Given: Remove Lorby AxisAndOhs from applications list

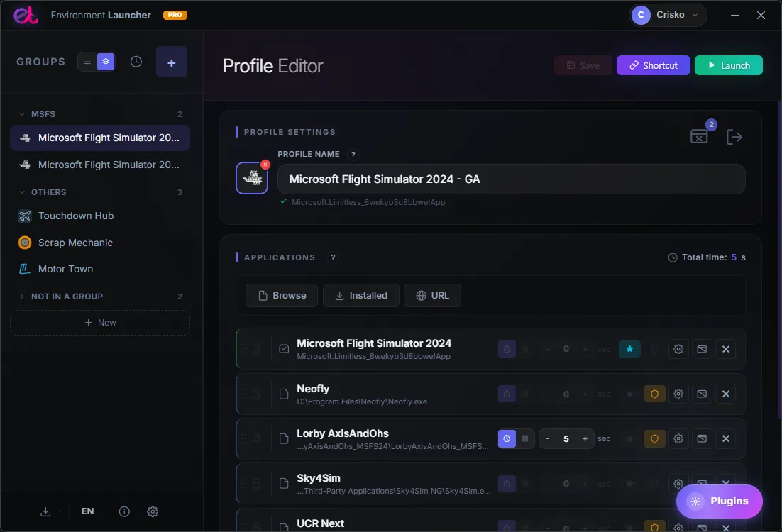Looking at the screenshot, I should [726, 439].
